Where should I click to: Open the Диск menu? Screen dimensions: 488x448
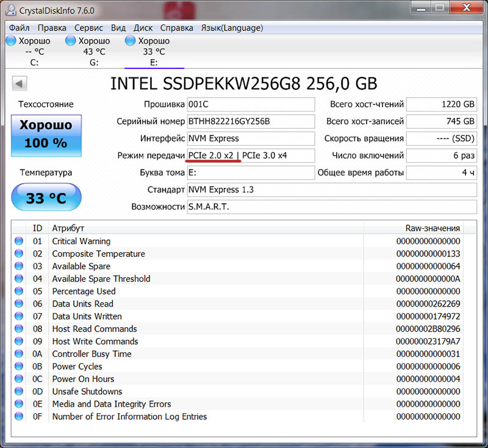(143, 28)
